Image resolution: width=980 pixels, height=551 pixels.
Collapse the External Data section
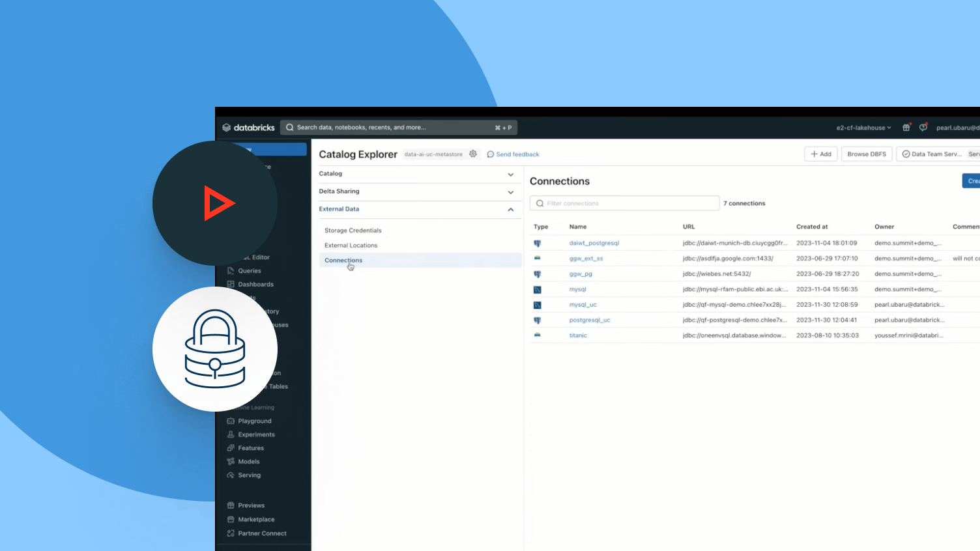[510, 210]
